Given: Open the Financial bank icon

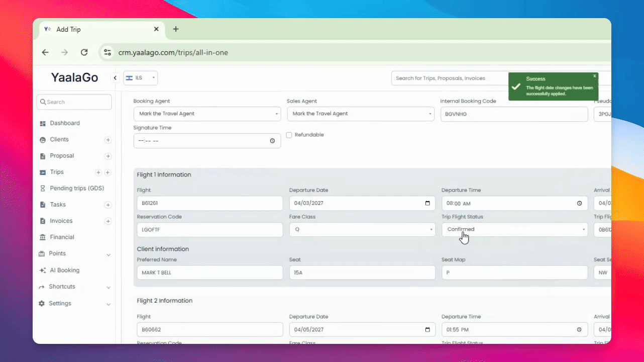Looking at the screenshot, I should [x=43, y=237].
